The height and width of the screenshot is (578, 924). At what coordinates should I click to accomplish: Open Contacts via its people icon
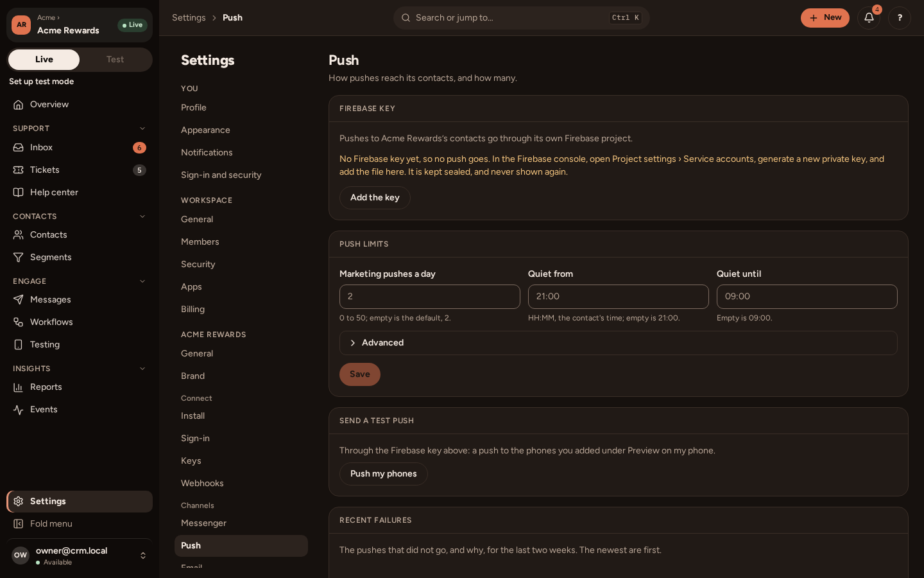coord(19,235)
